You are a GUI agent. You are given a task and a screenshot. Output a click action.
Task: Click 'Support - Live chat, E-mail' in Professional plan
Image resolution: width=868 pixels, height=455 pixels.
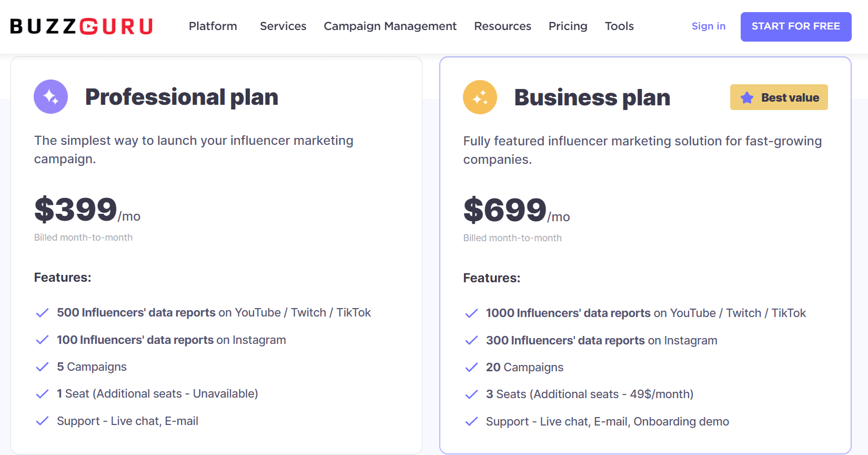point(128,421)
